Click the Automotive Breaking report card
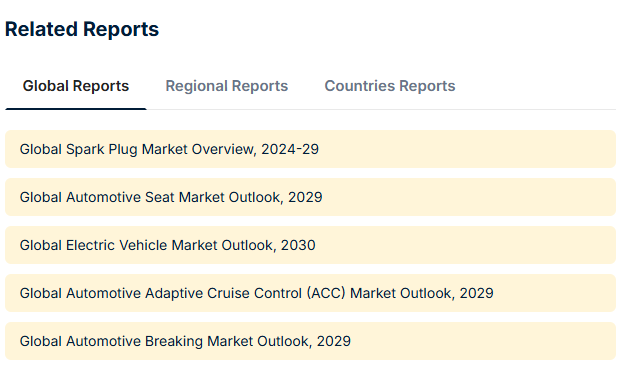This screenshot has width=622, height=367. [x=310, y=341]
